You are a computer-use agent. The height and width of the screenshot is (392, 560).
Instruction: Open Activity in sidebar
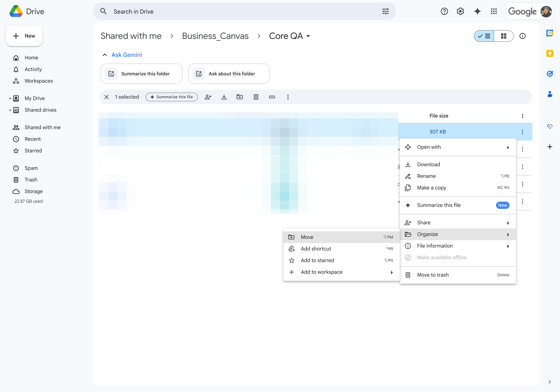coord(33,69)
